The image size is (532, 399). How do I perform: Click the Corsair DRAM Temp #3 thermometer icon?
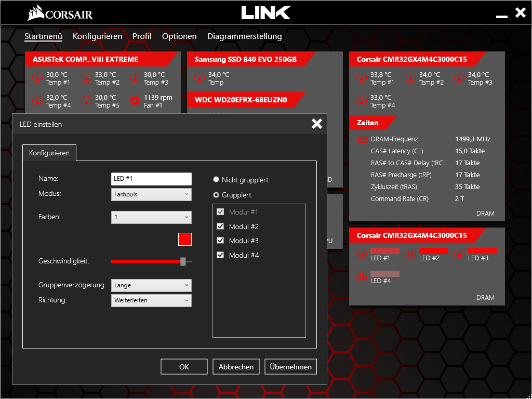459,78
